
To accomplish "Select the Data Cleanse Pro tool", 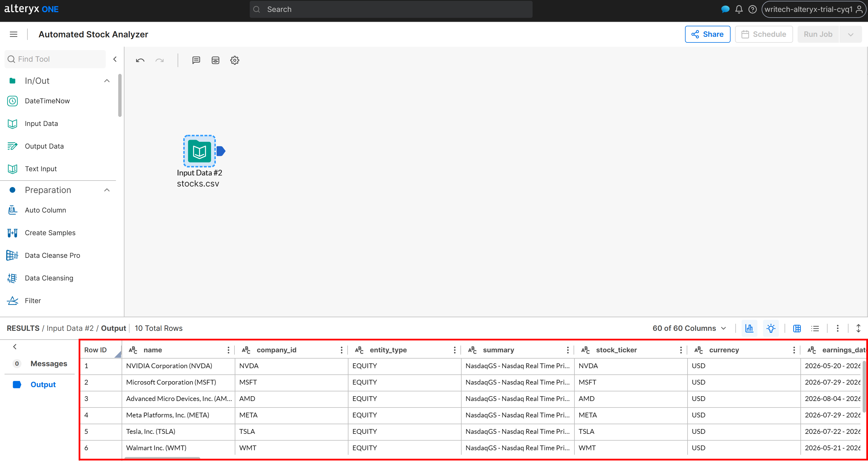I will click(52, 255).
